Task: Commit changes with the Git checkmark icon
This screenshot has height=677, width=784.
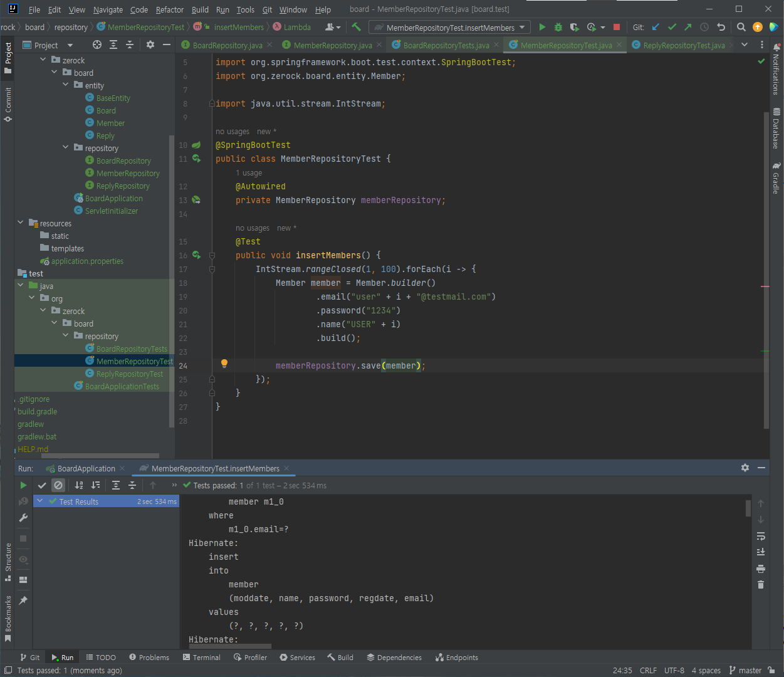Action: (672, 27)
